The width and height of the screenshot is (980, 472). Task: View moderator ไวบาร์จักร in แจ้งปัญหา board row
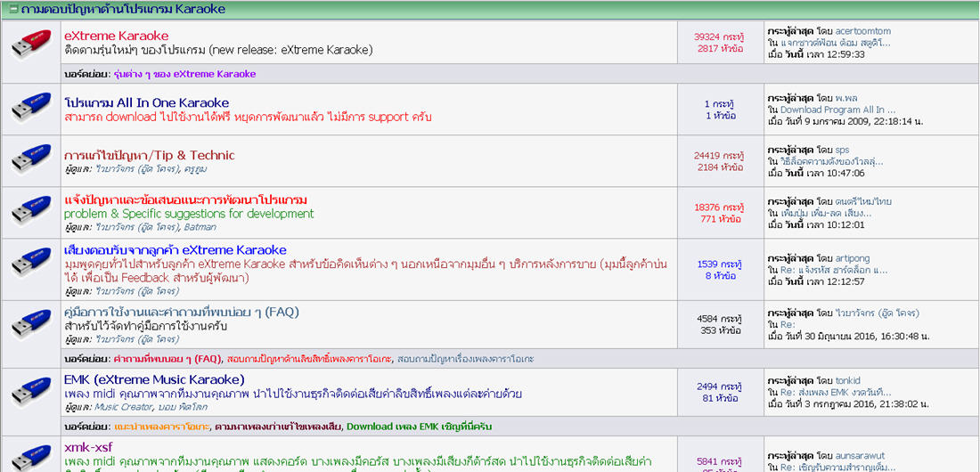(137, 227)
